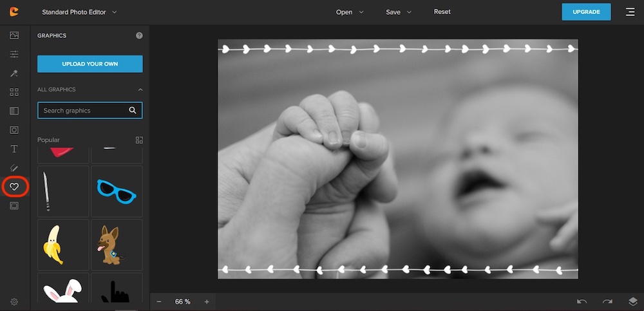Screen dimensions: 644x311
Task: Redo the last edit
Action: [607, 301]
